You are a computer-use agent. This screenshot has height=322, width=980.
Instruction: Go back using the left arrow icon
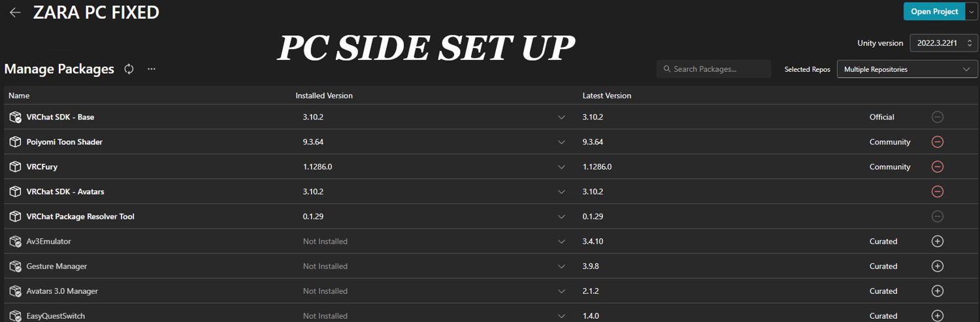click(15, 12)
